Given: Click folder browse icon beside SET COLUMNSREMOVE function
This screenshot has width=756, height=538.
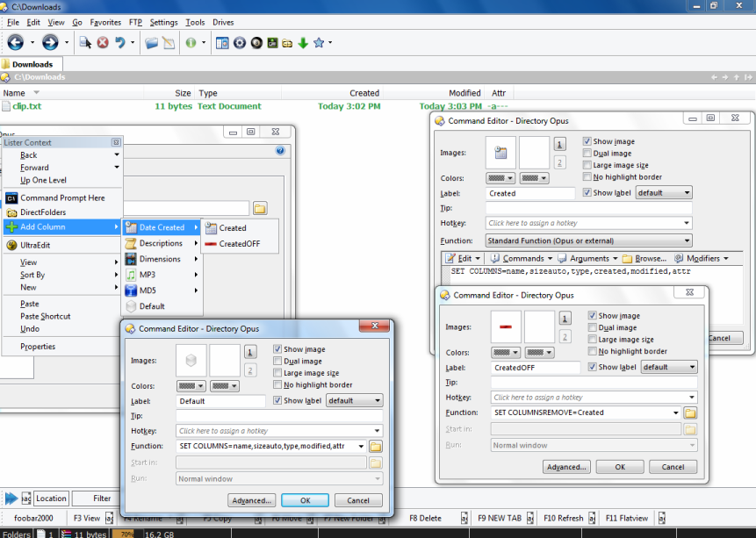Looking at the screenshot, I should [690, 412].
